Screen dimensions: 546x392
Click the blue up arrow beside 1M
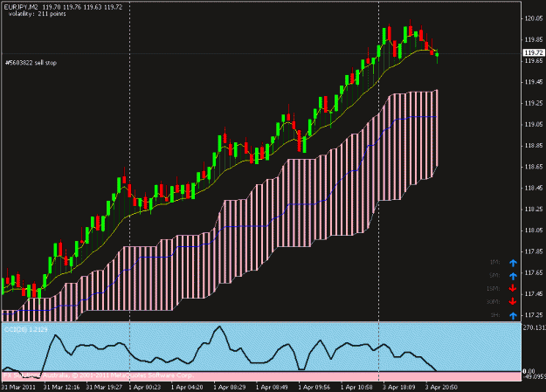513,263
